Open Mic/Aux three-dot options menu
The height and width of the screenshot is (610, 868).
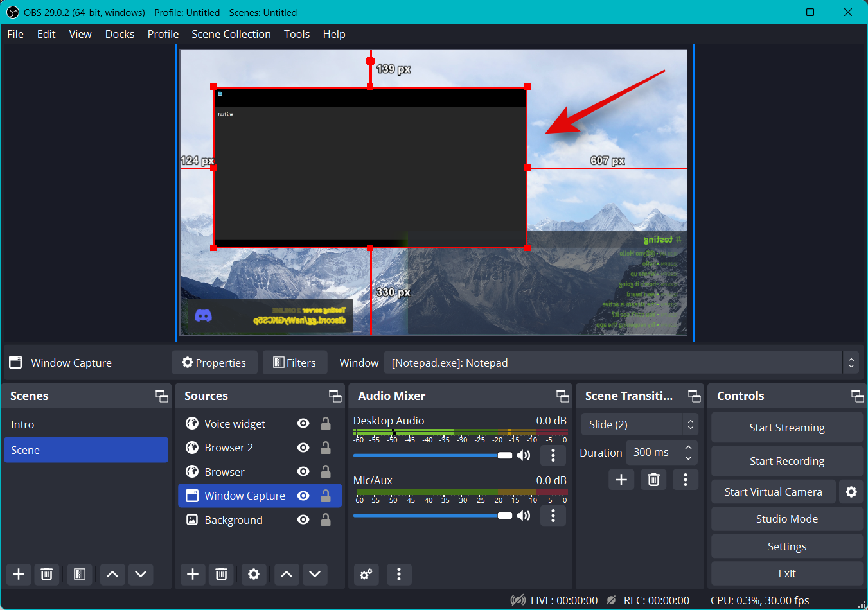tap(553, 516)
